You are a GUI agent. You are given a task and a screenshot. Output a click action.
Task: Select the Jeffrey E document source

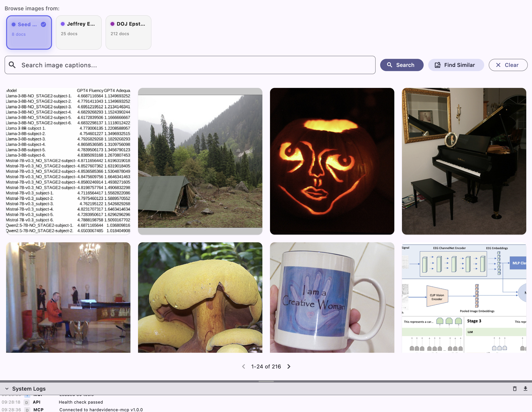(x=79, y=32)
